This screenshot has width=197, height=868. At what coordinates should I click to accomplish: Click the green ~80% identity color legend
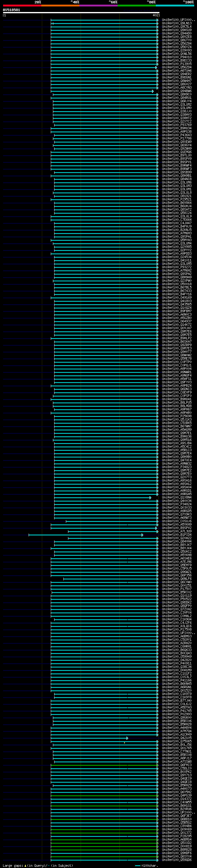click(137, 6)
